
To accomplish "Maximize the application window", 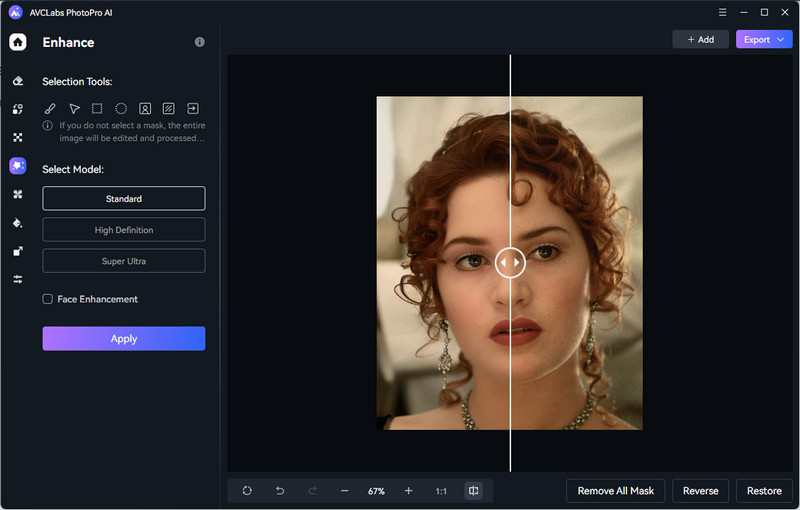I will (x=764, y=12).
